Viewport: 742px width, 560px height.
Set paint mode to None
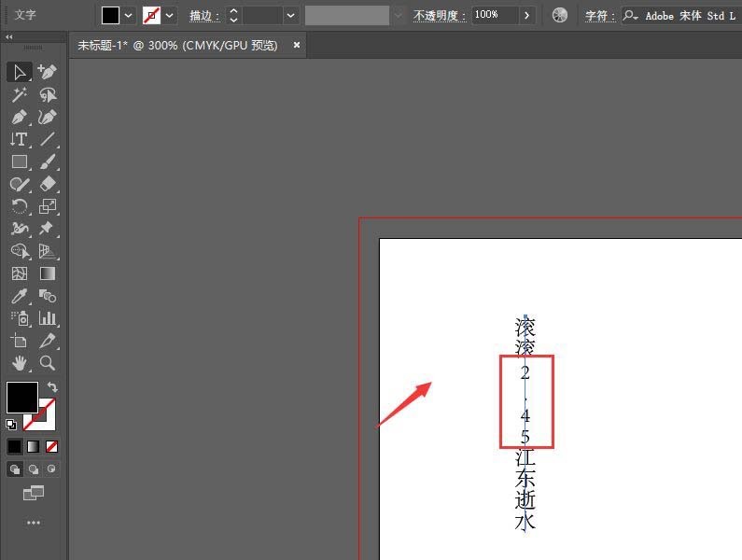click(x=52, y=446)
